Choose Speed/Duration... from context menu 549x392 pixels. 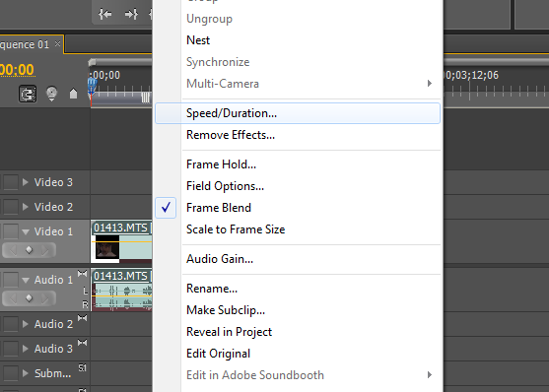[x=298, y=113]
